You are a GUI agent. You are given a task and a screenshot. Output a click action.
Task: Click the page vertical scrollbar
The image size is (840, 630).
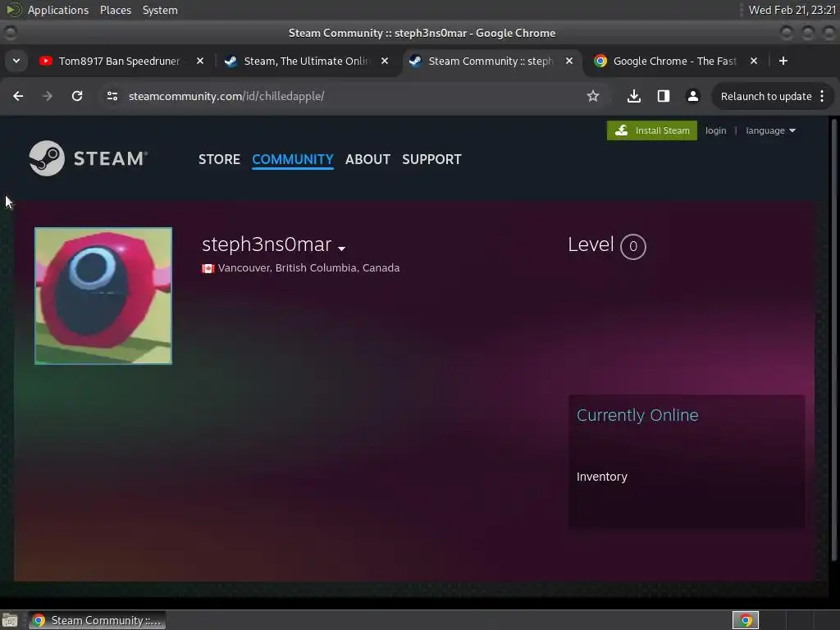[833, 339]
